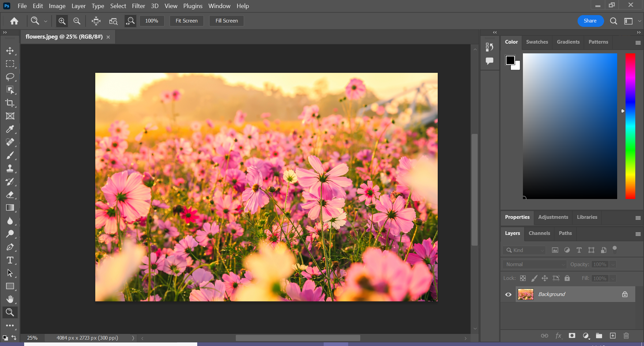This screenshot has width=644, height=346.
Task: Open the Zoom tool preset dropdown arrow
Action: pos(46,21)
